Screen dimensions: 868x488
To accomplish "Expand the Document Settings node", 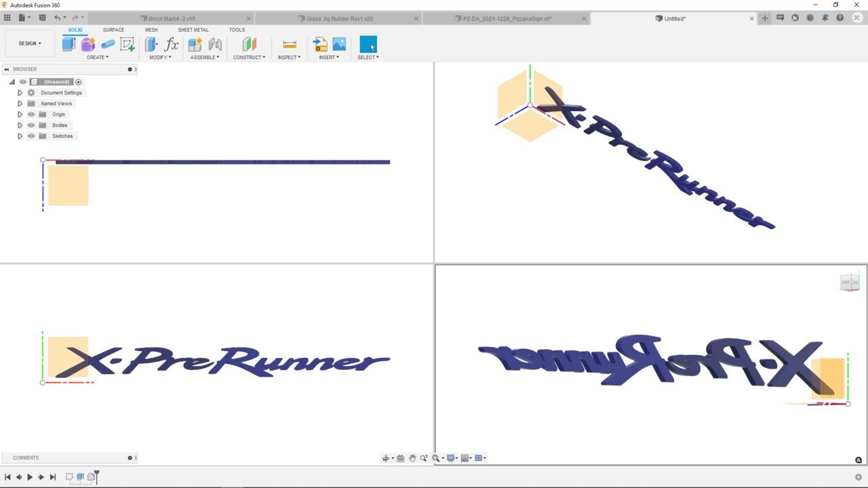I will (20, 93).
